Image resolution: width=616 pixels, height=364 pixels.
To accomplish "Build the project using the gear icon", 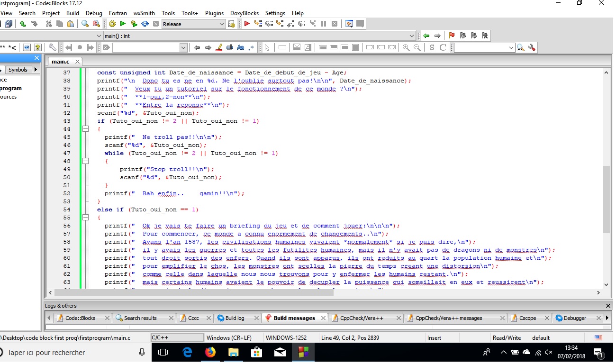I will [x=111, y=24].
